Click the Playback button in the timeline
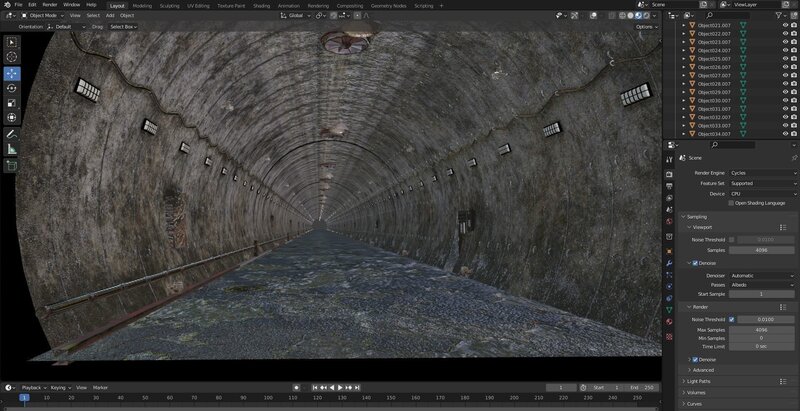Screen dimensions: 800x411 pos(32,387)
